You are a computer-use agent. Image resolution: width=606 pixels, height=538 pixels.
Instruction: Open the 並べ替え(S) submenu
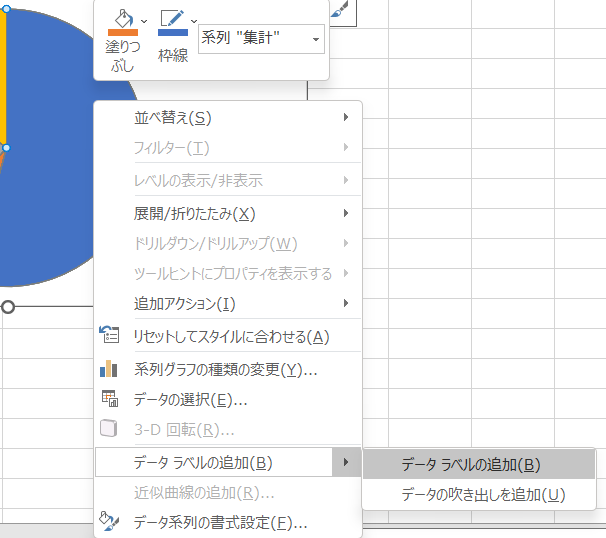coord(228,117)
